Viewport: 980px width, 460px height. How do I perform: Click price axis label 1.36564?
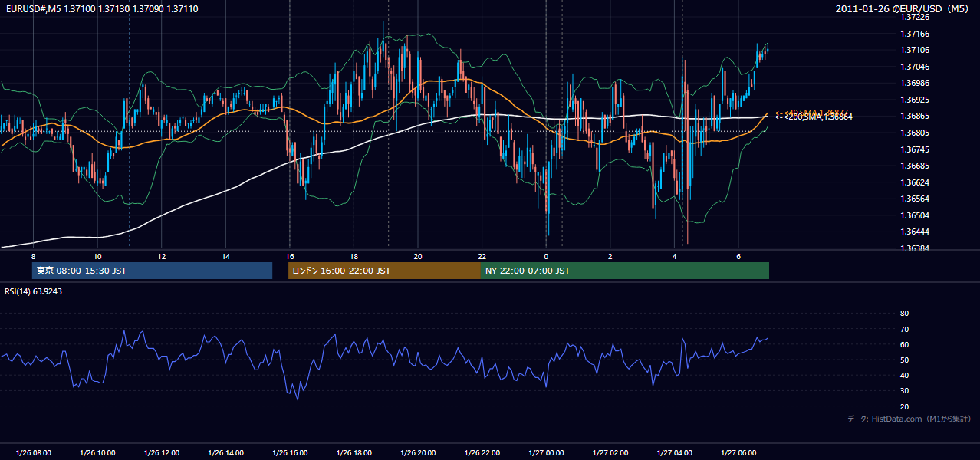(914, 199)
